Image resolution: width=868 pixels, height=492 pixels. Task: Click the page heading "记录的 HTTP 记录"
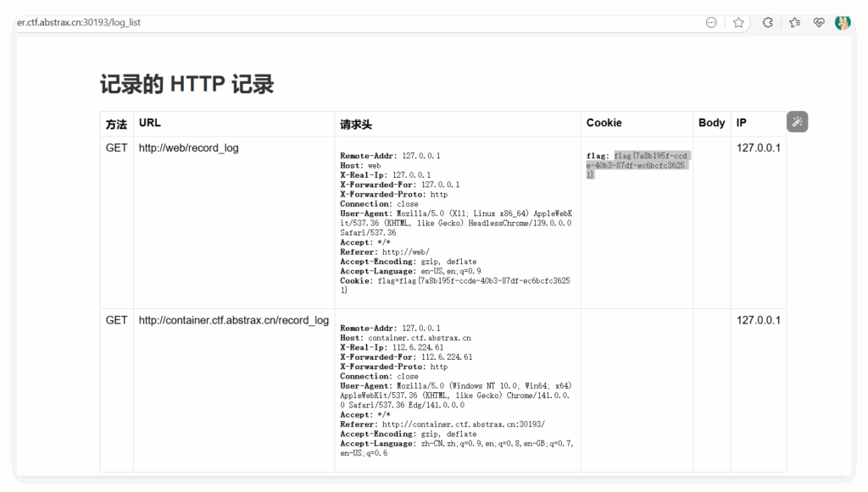186,85
